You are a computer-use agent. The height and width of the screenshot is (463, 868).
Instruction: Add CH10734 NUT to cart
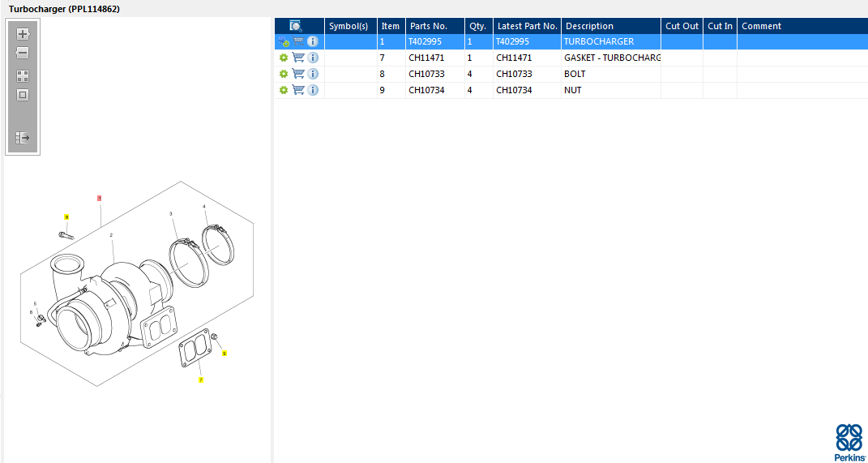click(298, 90)
